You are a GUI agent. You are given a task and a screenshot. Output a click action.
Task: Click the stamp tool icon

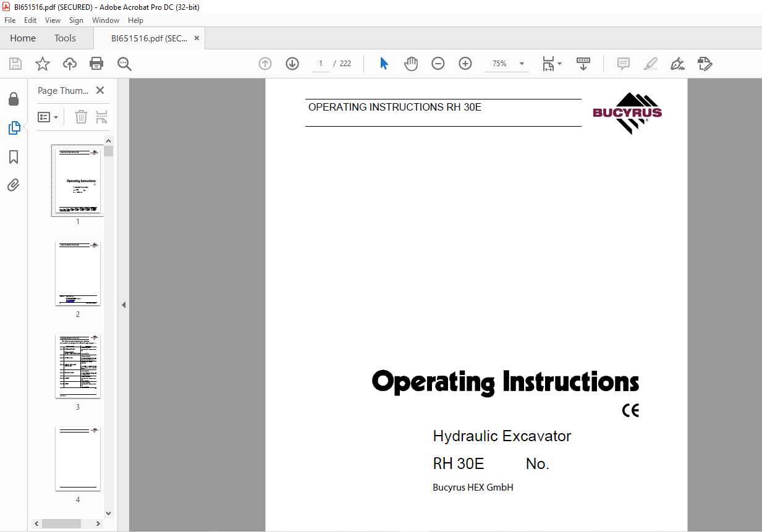(x=705, y=64)
